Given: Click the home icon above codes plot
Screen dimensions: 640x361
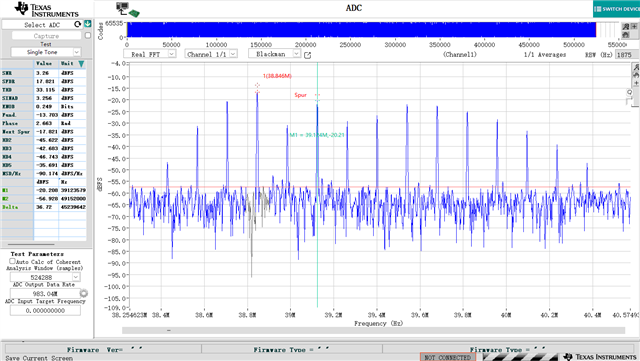Looking at the screenshot, I should (625, 35).
